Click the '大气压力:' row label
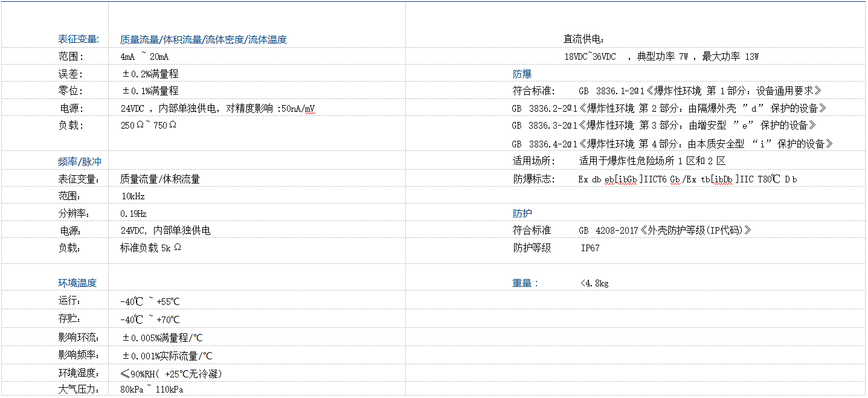This screenshot has height=398, width=868. click(x=79, y=389)
